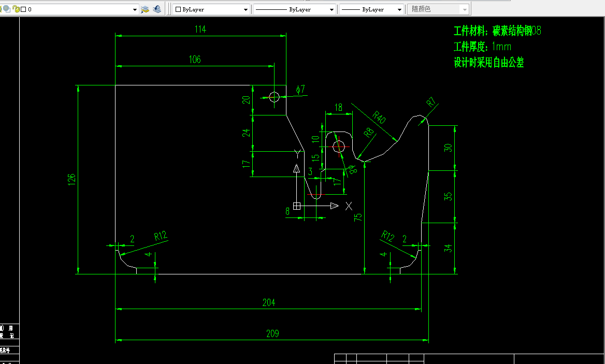Image resolution: width=605 pixels, height=364 pixels.
Task: Select the R7 radius dimension
Action: click(431, 102)
